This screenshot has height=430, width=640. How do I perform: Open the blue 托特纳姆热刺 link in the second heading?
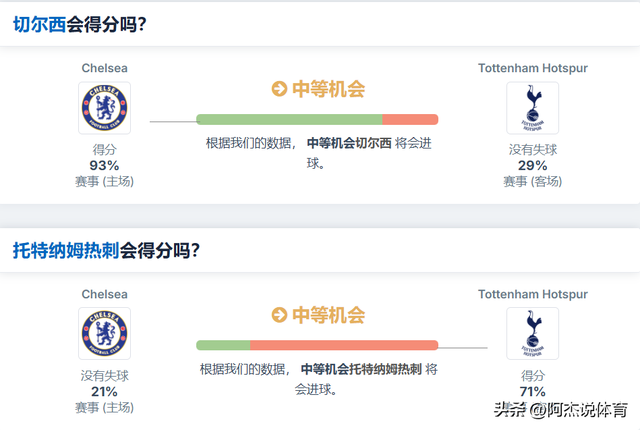pyautogui.click(x=66, y=250)
